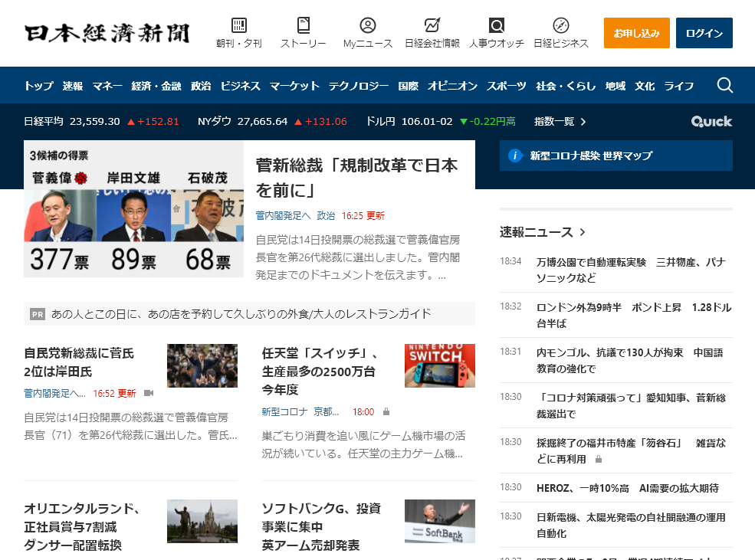Open the ストーリー document icon
This screenshot has height=560, width=755.
coord(304,25)
